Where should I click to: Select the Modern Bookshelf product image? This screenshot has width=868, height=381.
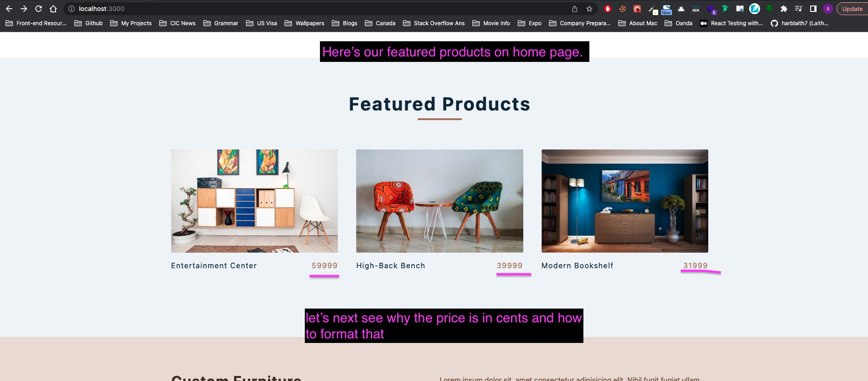[625, 201]
